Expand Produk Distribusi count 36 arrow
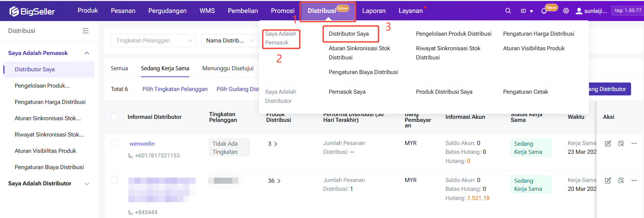 pyautogui.click(x=279, y=181)
